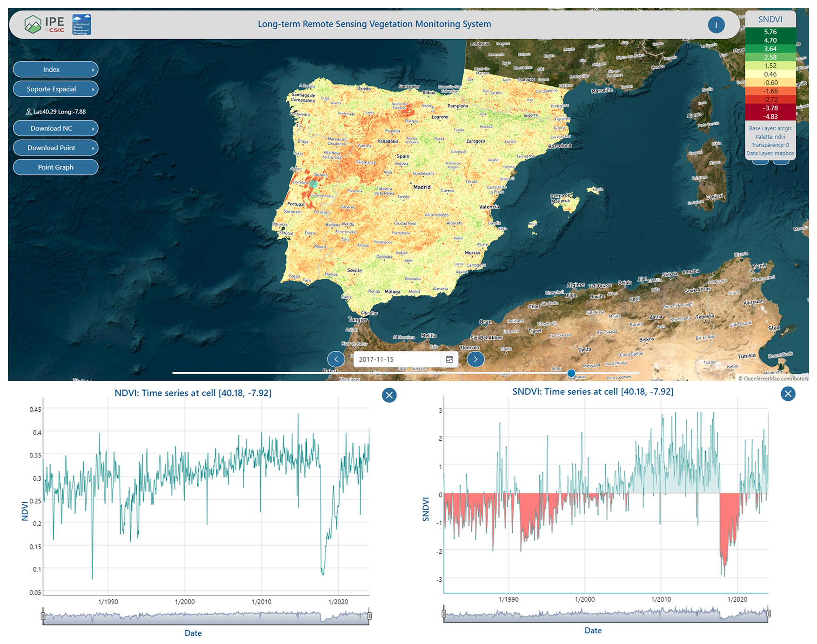The height and width of the screenshot is (644, 817).
Task: Click the NDVI chart range selector left handle
Action: pyautogui.click(x=43, y=616)
